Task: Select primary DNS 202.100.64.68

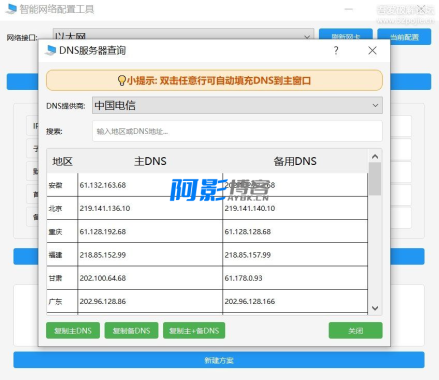Action: [150, 278]
